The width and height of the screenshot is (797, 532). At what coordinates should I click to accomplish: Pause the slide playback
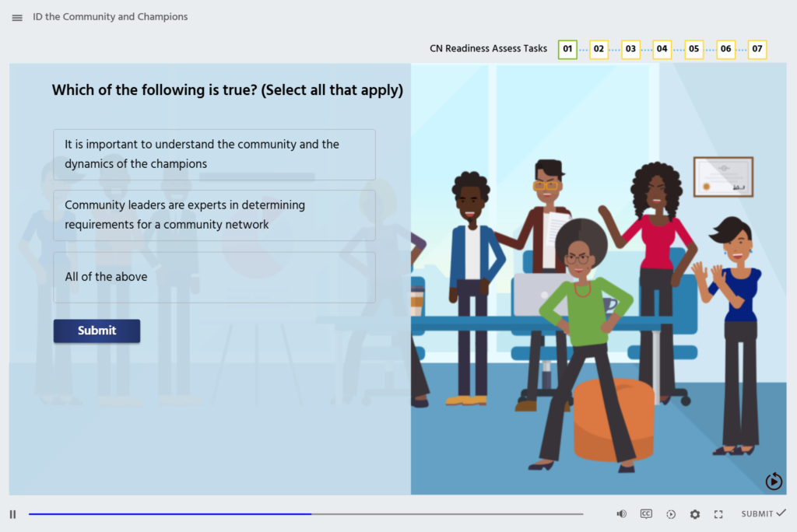(x=11, y=513)
